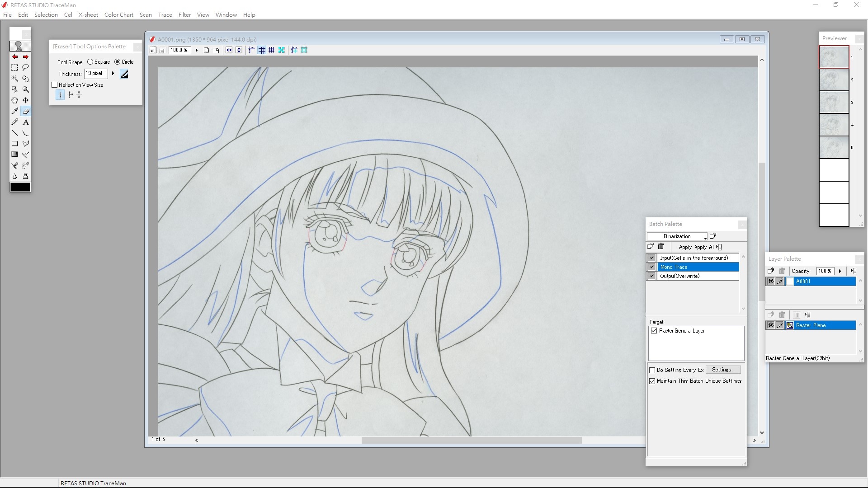868x488 pixels.
Task: Select the eyedropper tool
Action: (14, 111)
